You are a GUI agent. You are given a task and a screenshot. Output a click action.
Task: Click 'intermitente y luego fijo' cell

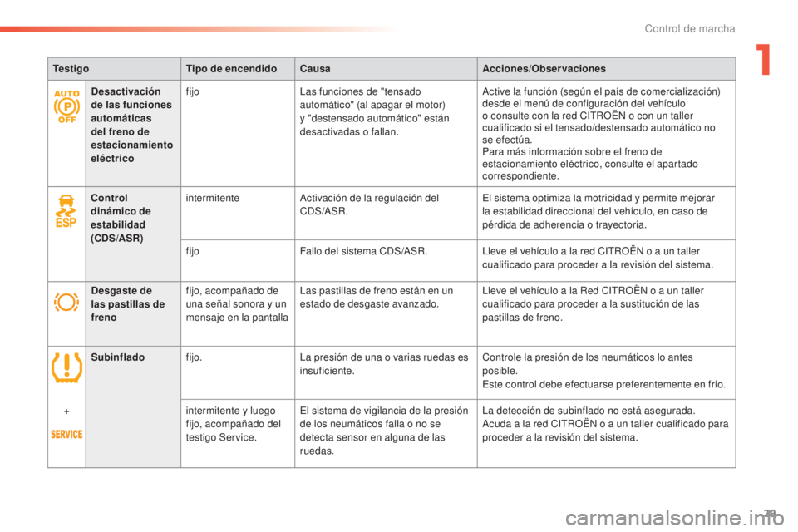pyautogui.click(x=233, y=424)
